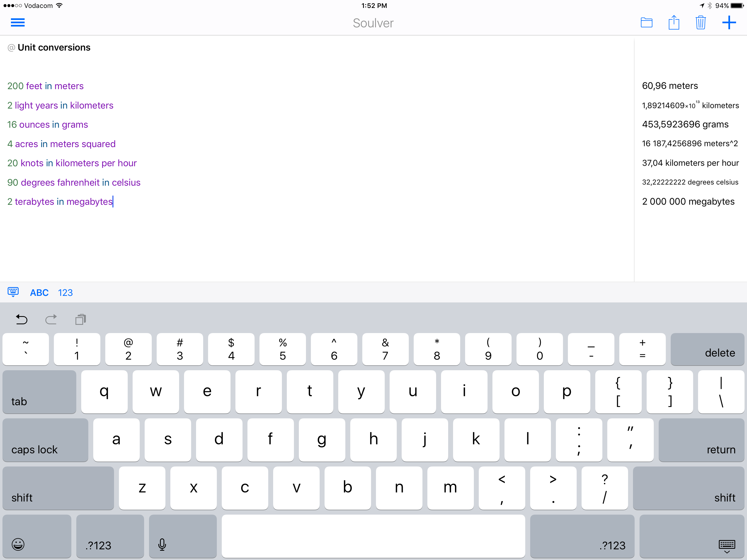Place cursor in '2 terabytes in megabytes'
Screen dimensions: 747x560
(x=60, y=202)
